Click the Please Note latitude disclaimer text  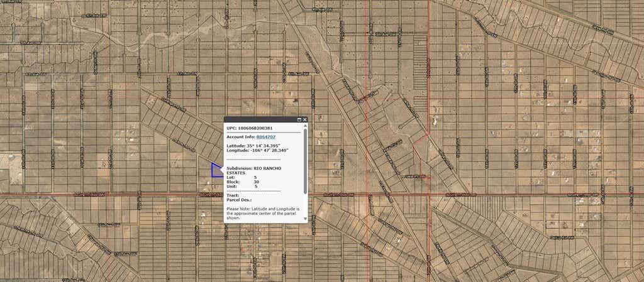(x=263, y=214)
